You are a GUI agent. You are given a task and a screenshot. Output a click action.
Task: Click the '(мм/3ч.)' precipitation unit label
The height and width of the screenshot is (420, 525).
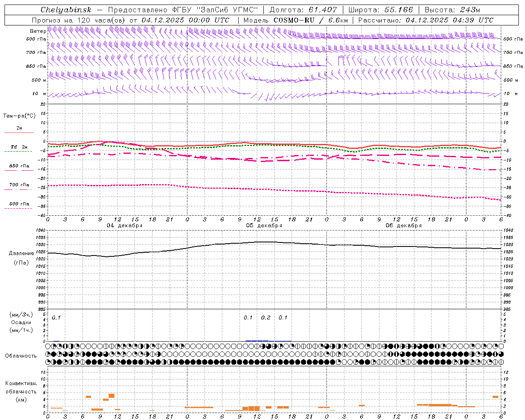tap(21, 315)
